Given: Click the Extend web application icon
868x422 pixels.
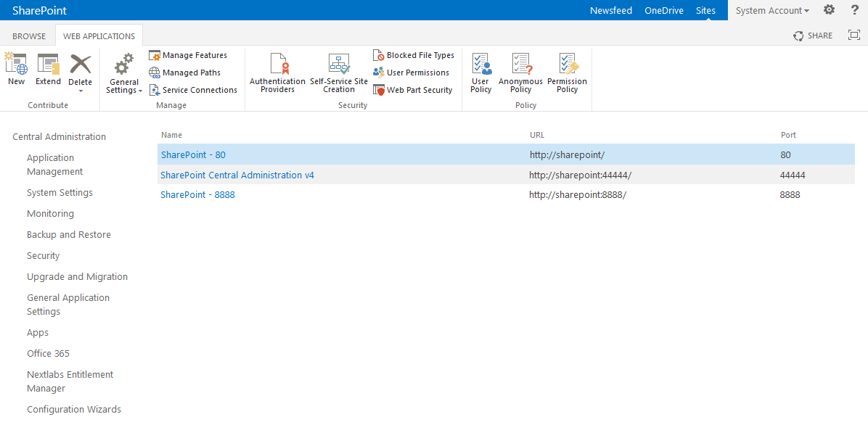Looking at the screenshot, I should 48,63.
